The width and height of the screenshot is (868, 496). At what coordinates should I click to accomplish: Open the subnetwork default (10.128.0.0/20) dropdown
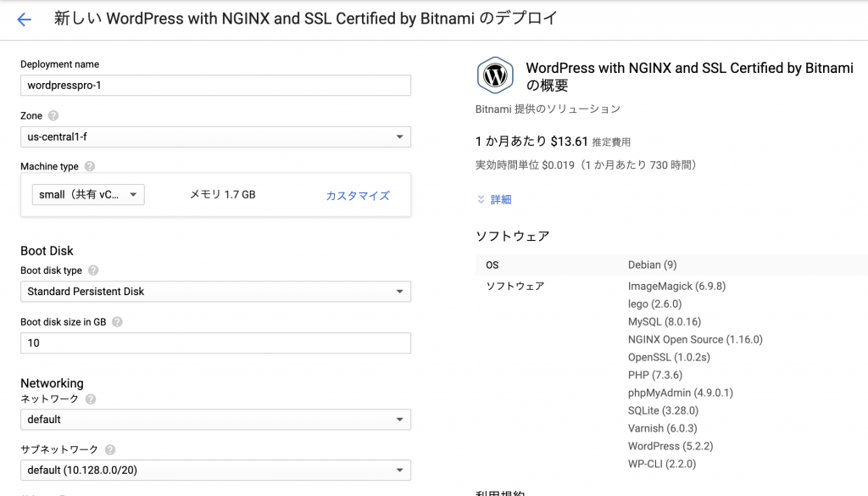[x=215, y=470]
